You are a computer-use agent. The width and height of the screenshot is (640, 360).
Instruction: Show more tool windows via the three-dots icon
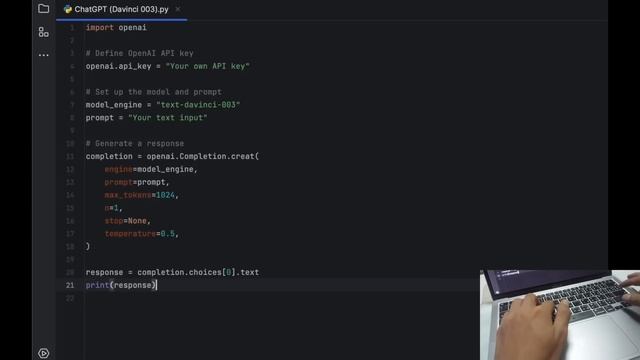tap(43, 55)
